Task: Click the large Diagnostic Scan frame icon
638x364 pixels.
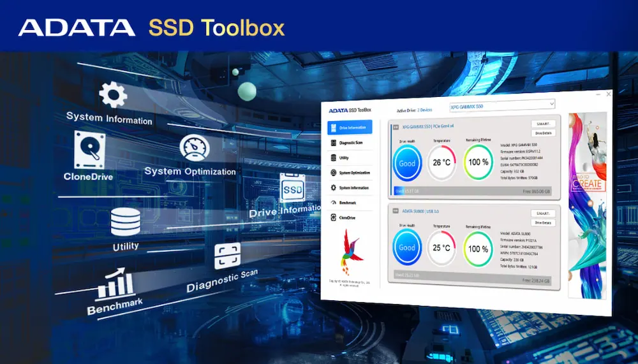Action: pyautogui.click(x=228, y=257)
